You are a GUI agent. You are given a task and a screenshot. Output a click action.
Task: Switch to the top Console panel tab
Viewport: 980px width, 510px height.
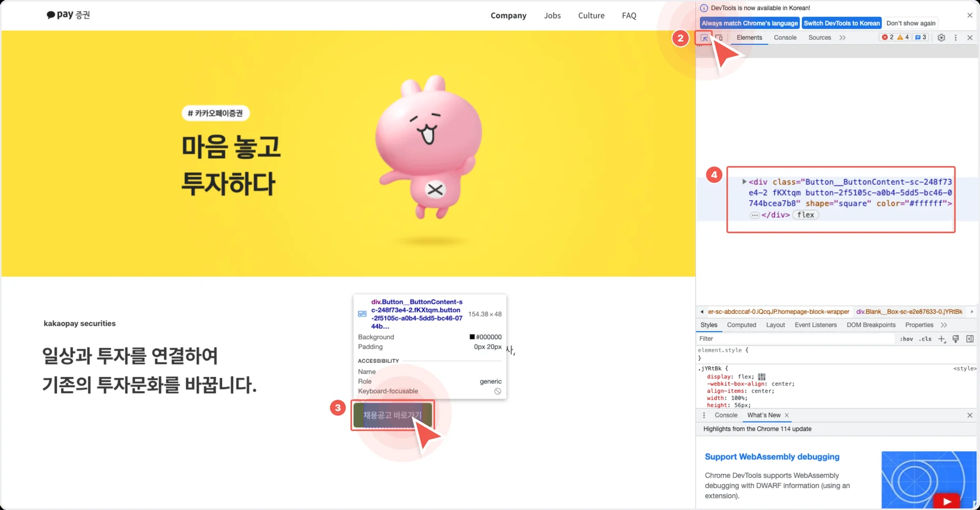[x=785, y=38]
